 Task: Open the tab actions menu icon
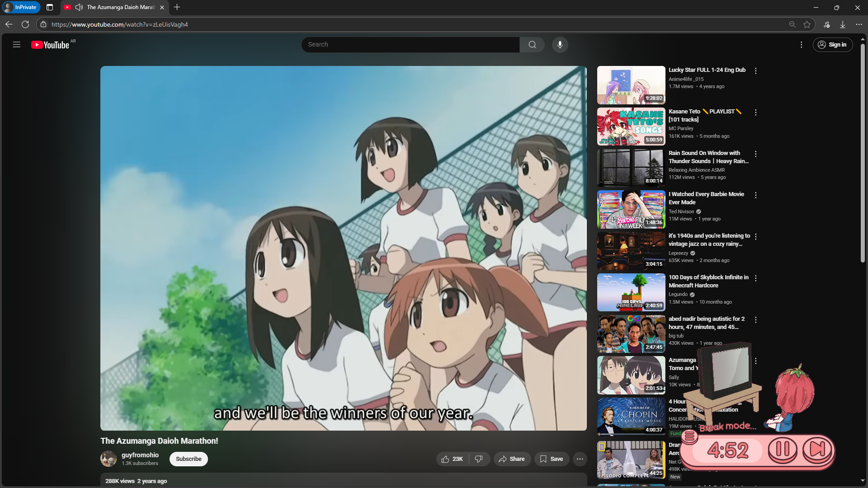[50, 7]
